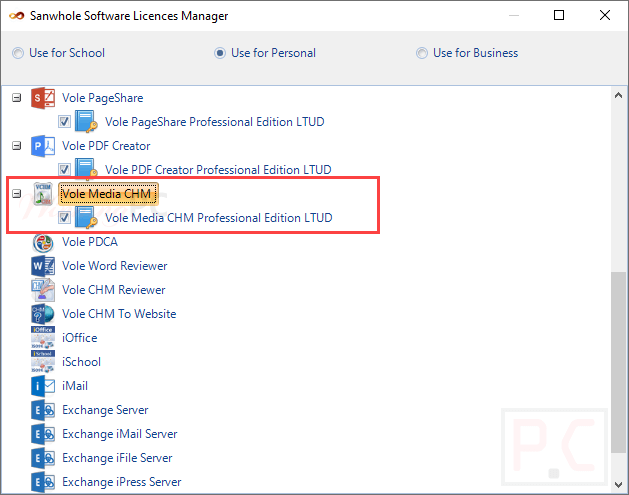629x495 pixels.
Task: Select the Vole CHM Reviewer label
Action: pos(114,290)
